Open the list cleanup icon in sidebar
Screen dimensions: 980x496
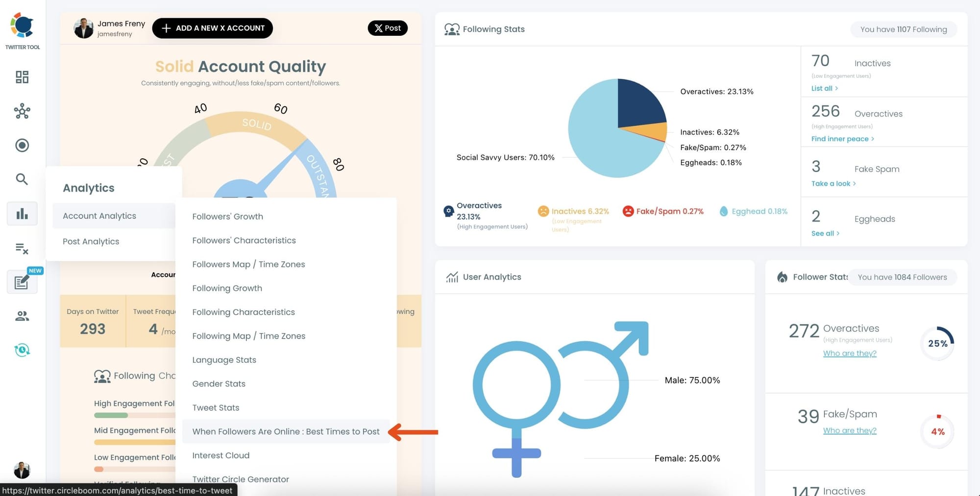[22, 249]
